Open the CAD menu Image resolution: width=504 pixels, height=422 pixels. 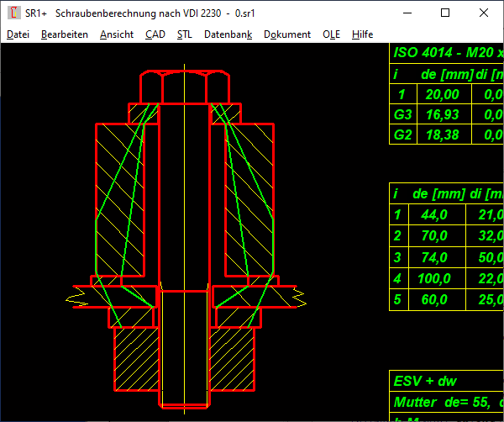[155, 34]
